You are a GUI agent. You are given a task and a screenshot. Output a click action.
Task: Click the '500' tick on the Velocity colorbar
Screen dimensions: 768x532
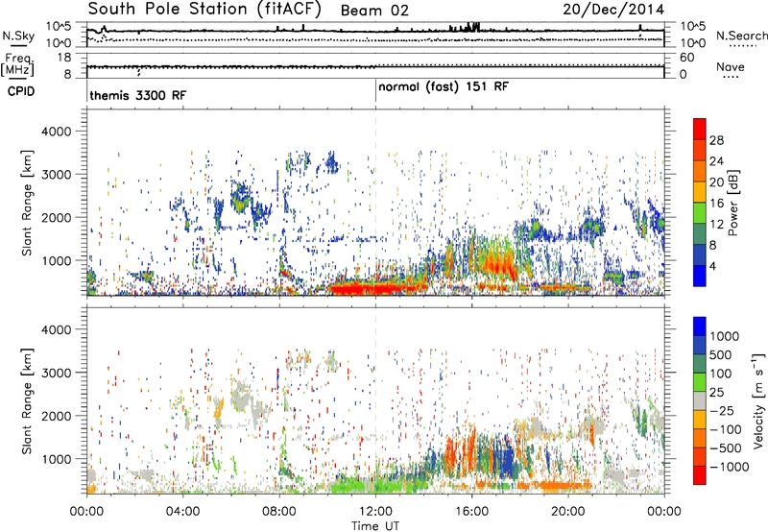[721, 354]
